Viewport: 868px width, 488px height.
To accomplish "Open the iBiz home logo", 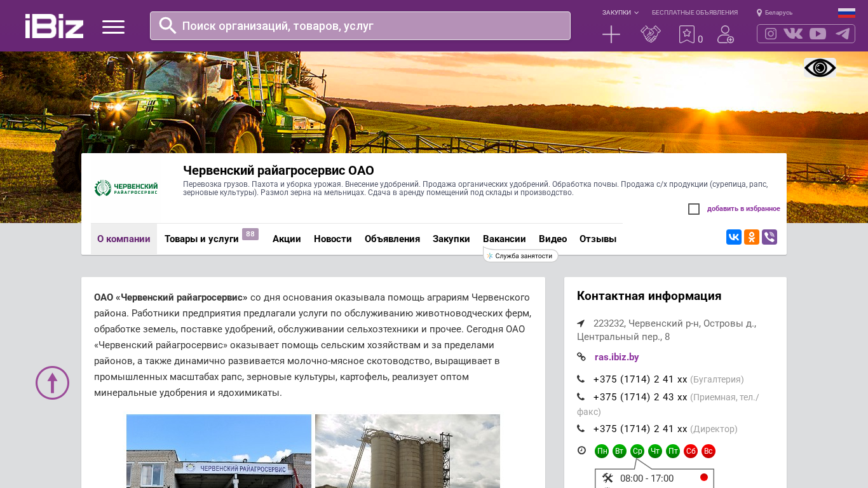I will (54, 26).
